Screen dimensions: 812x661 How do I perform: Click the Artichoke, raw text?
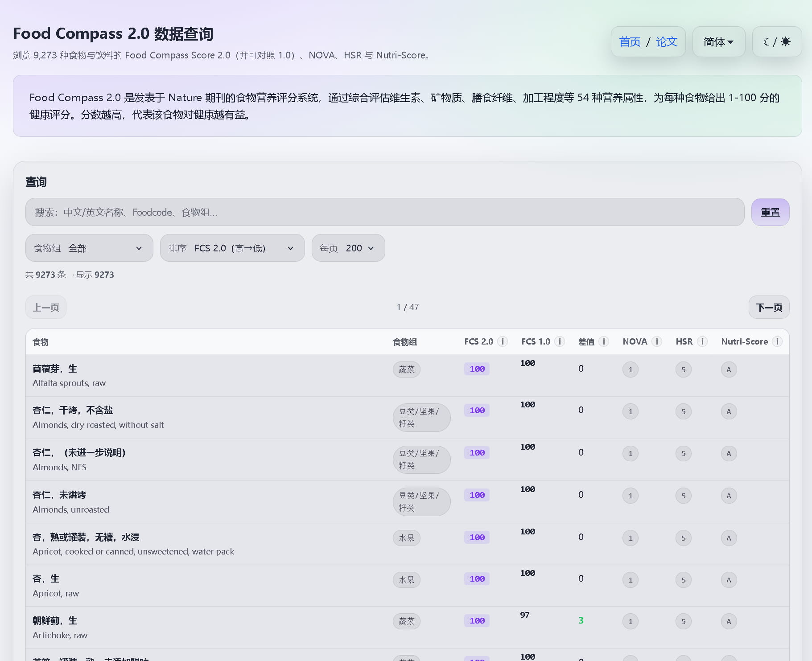pos(60,635)
